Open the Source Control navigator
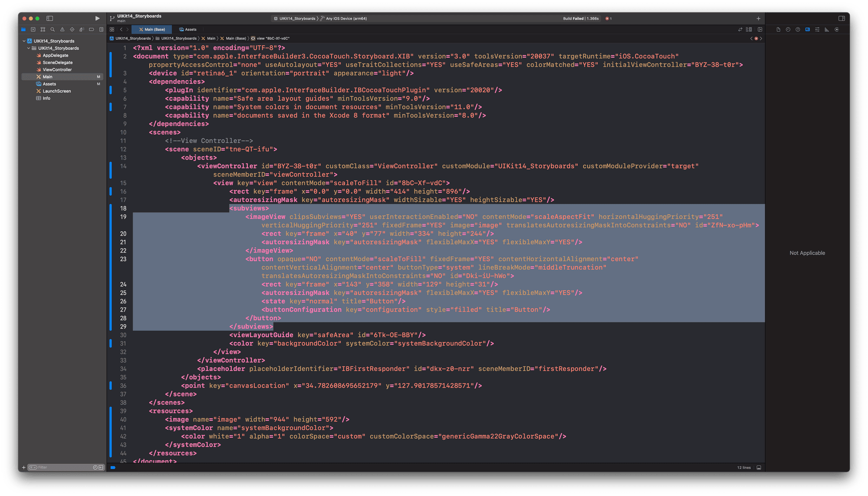The image size is (868, 496). tap(33, 30)
